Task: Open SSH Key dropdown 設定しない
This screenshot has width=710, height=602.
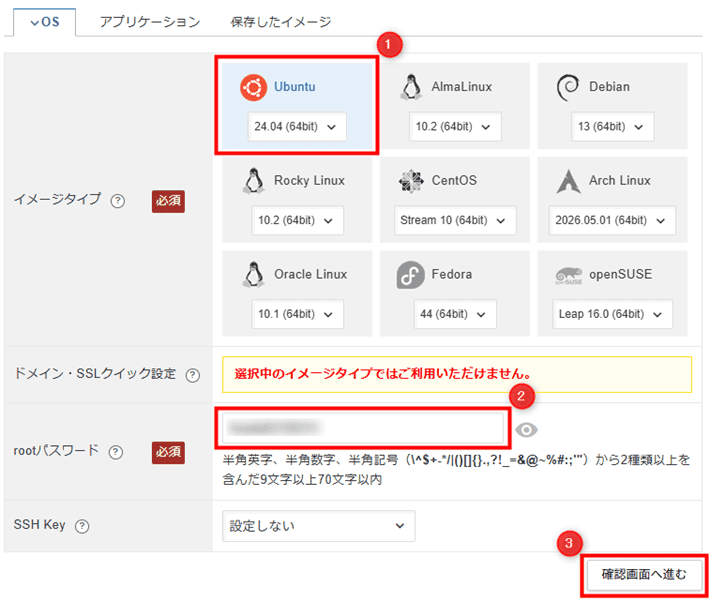Action: pos(318,526)
